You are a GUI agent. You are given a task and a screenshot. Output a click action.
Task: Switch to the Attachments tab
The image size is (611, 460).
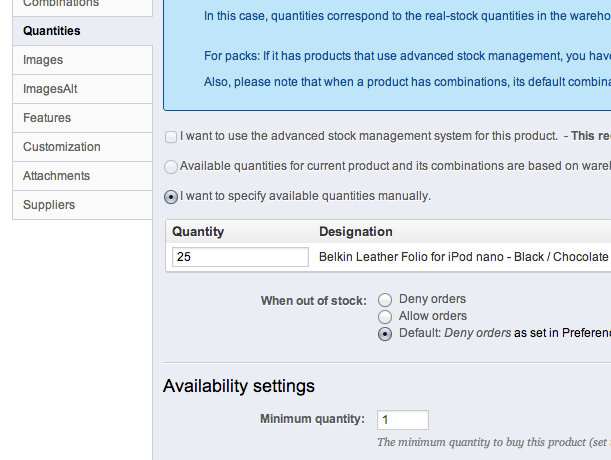[56, 176]
